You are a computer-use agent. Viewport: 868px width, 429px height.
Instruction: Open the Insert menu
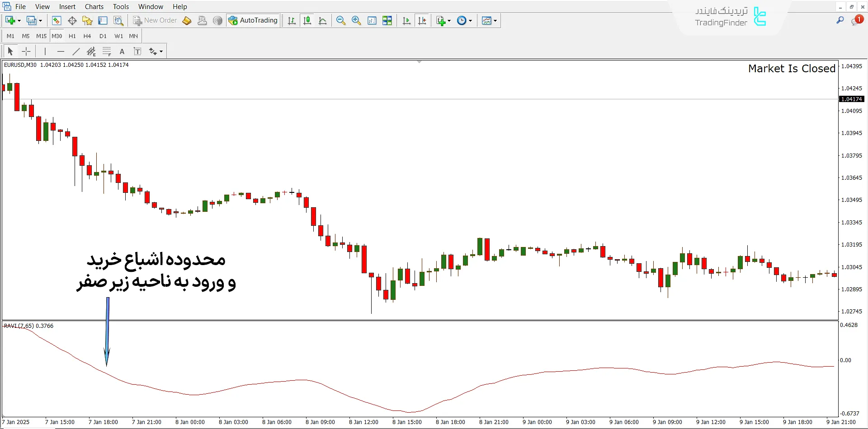click(x=67, y=7)
